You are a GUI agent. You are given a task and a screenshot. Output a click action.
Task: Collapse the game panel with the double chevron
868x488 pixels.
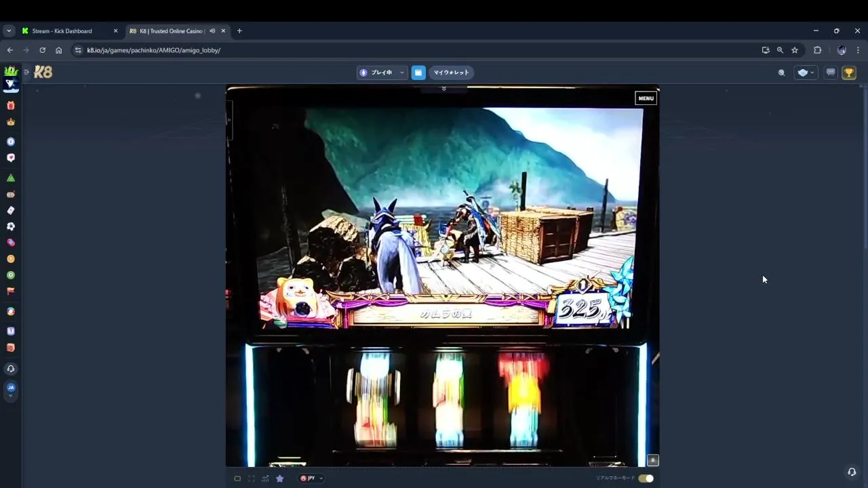pyautogui.click(x=443, y=89)
